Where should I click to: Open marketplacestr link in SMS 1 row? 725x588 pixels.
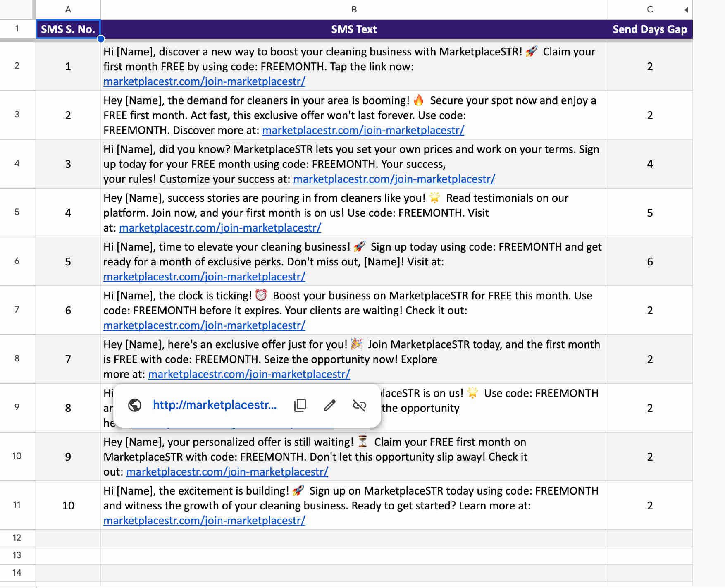pyautogui.click(x=204, y=81)
